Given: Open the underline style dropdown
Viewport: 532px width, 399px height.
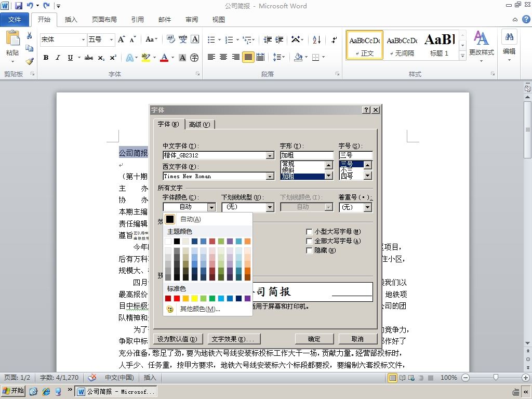Looking at the screenshot, I should coord(270,207).
